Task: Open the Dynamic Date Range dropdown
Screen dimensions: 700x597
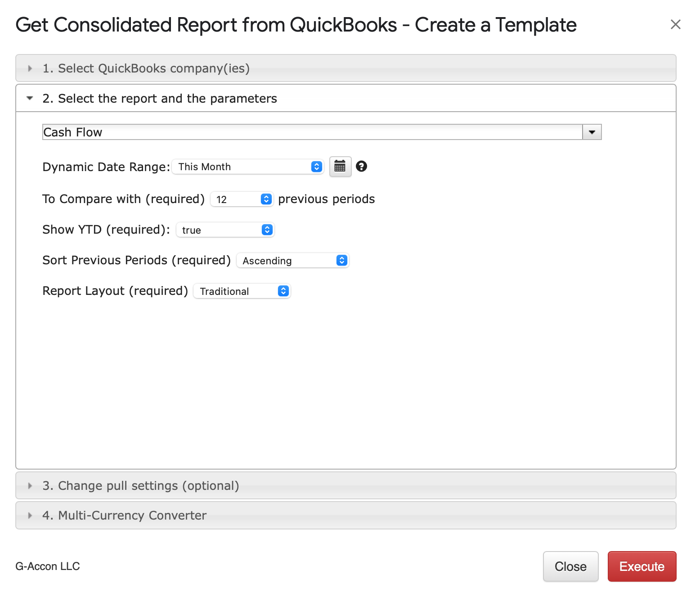Action: [248, 167]
